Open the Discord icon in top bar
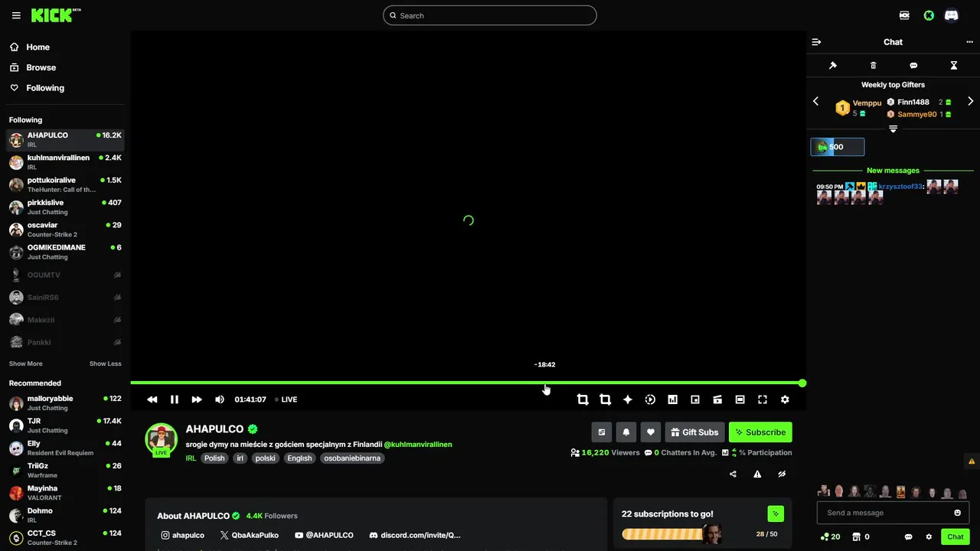This screenshot has height=551, width=980. pos(952,15)
